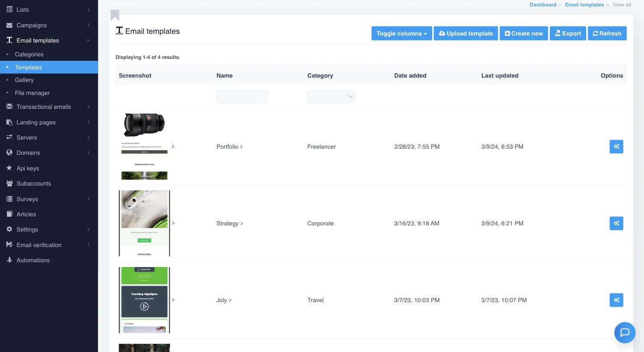Collapse the Email templates sidebar section
Viewport: 644px width, 352px height.
click(49, 40)
